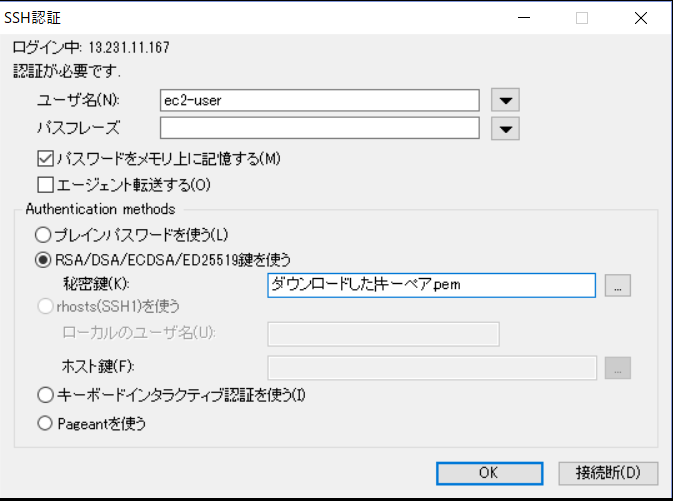Click the OK button

(x=490, y=473)
